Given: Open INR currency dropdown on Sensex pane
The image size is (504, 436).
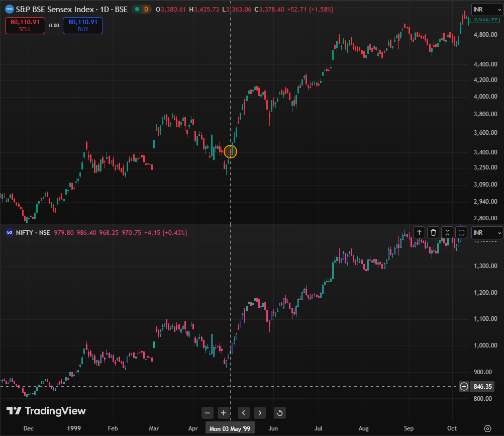Looking at the screenshot, I should click(x=487, y=9).
